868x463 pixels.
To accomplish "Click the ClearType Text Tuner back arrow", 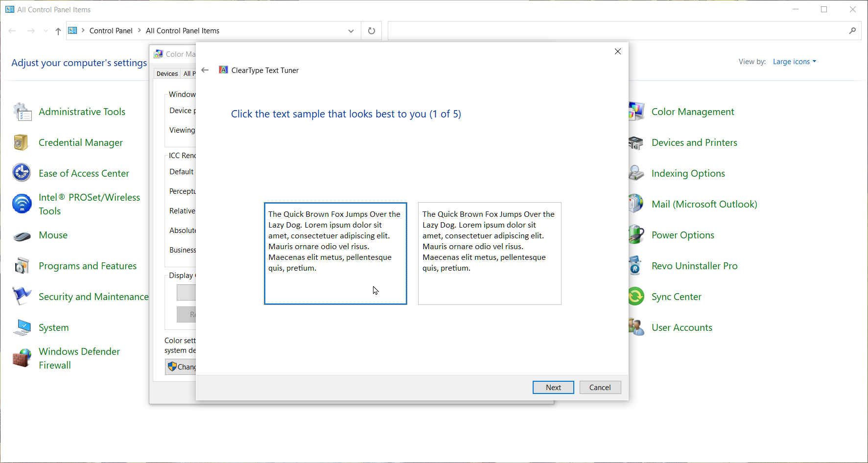I will tap(205, 70).
